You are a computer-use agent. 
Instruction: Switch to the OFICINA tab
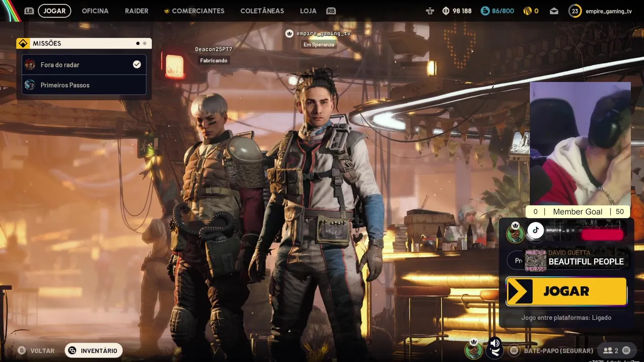(95, 11)
